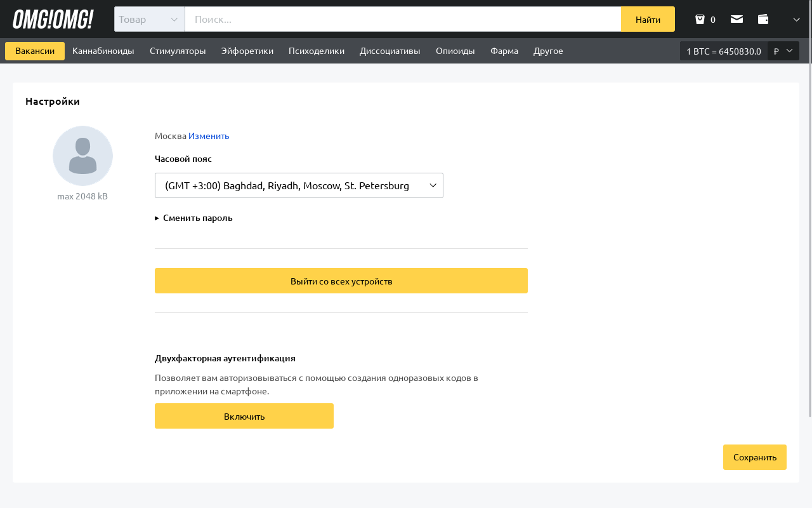Open the Другое menu item

point(548,51)
